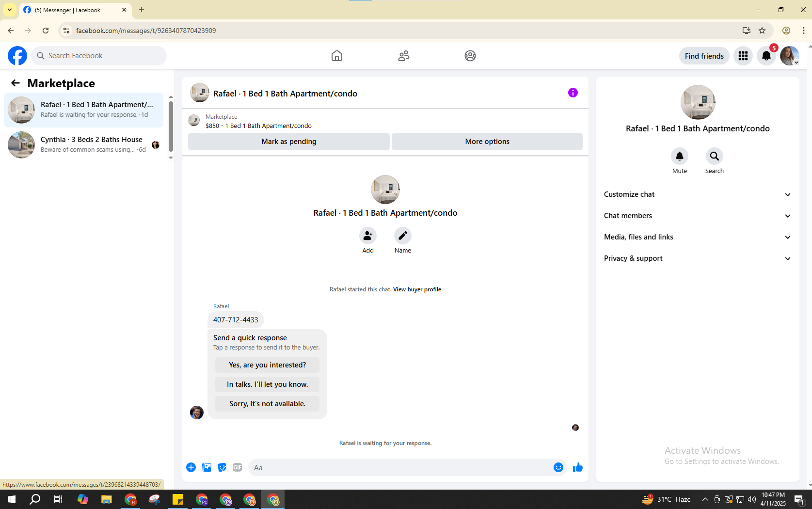Send quick reply "Sorry, it's not available."

click(268, 404)
